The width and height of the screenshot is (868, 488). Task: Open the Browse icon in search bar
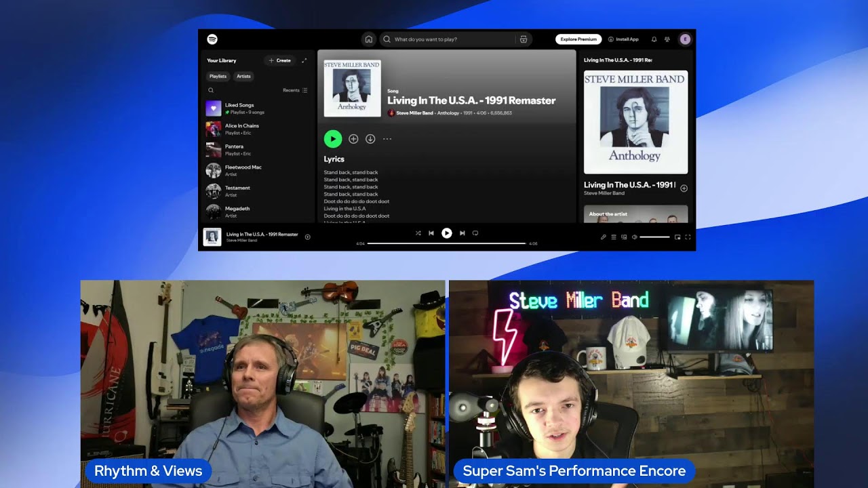pos(524,39)
